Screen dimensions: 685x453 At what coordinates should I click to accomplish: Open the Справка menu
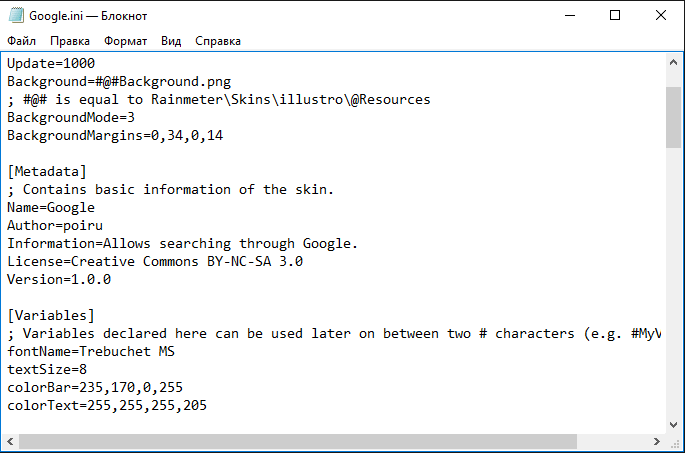click(x=218, y=41)
